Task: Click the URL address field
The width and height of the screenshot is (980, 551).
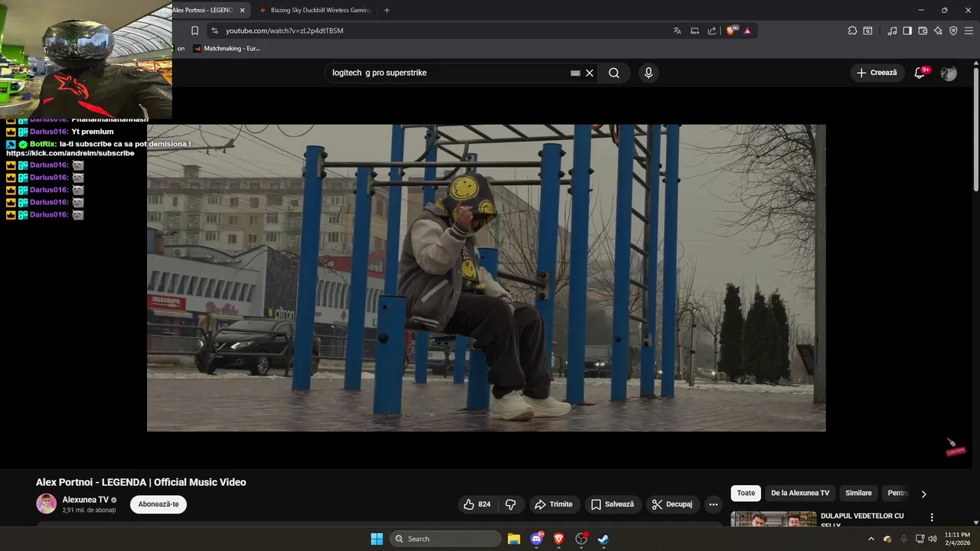Action: 444,31
